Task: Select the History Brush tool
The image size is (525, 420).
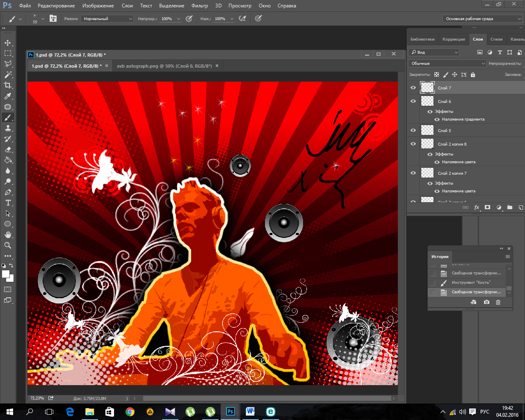Action: 8,139
